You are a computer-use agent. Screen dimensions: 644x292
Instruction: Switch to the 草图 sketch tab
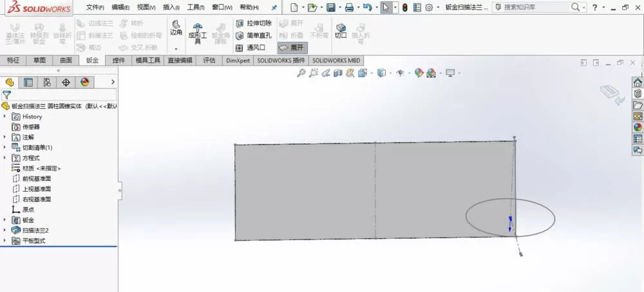click(39, 60)
